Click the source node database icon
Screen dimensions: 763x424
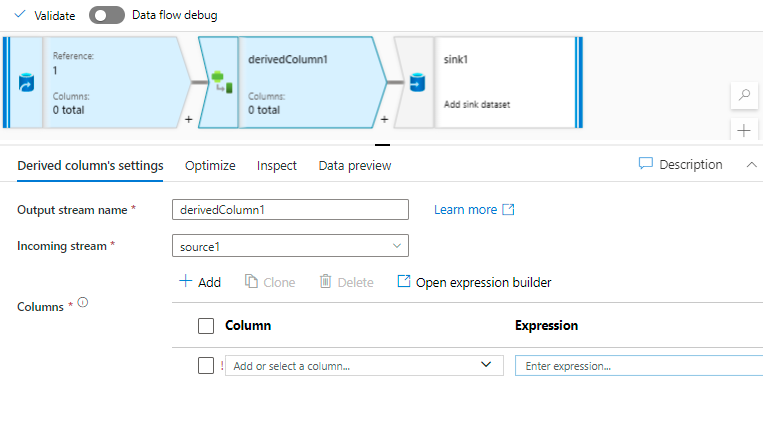pyautogui.click(x=26, y=84)
